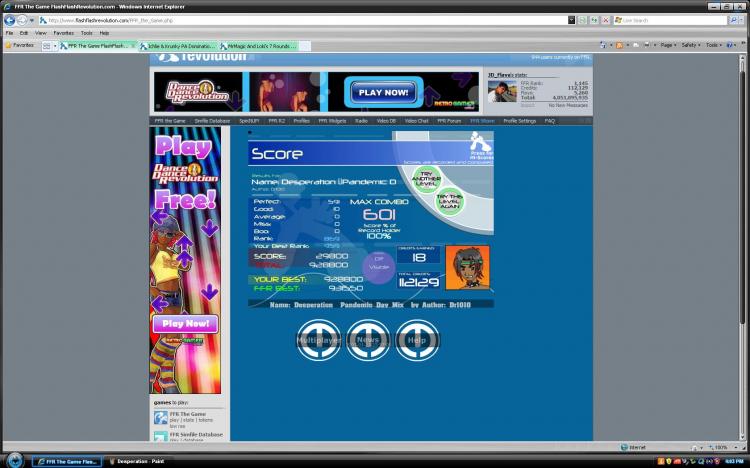Expand the Safety dropdown menu
The width and height of the screenshot is (750, 468).
point(691,45)
